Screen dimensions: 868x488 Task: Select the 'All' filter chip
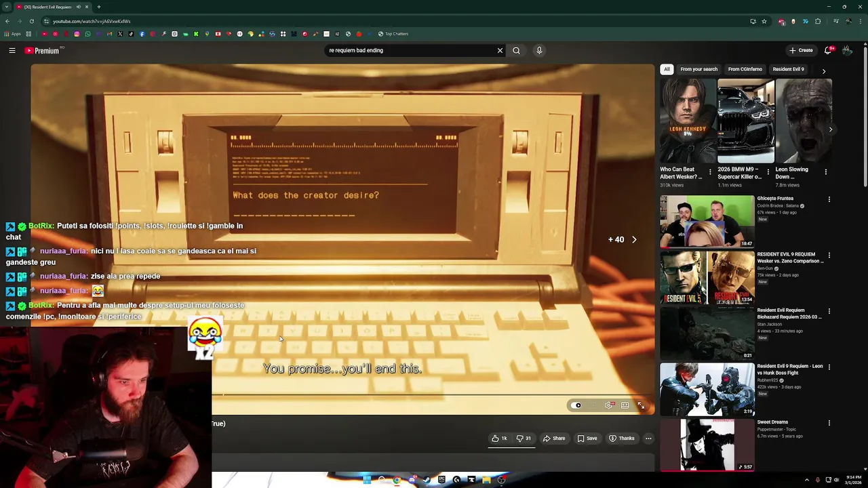[x=667, y=69]
